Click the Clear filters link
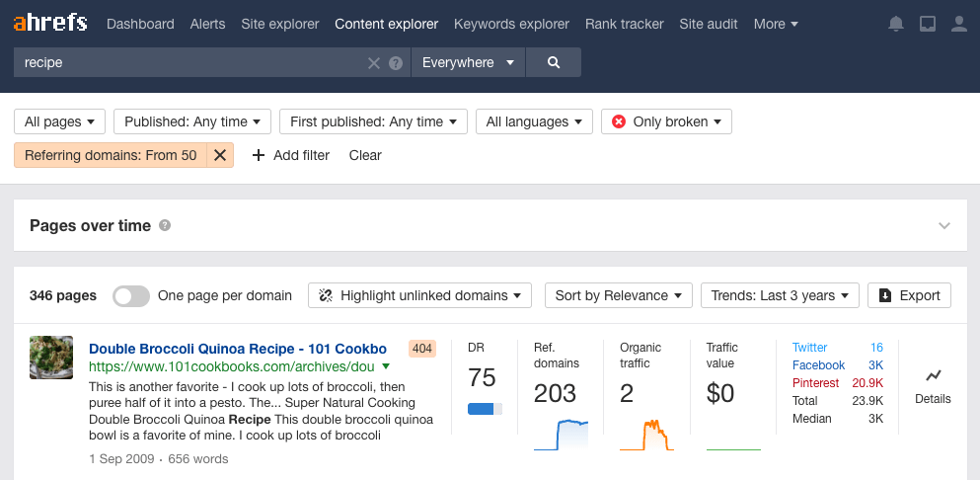This screenshot has width=980, height=480. [365, 155]
